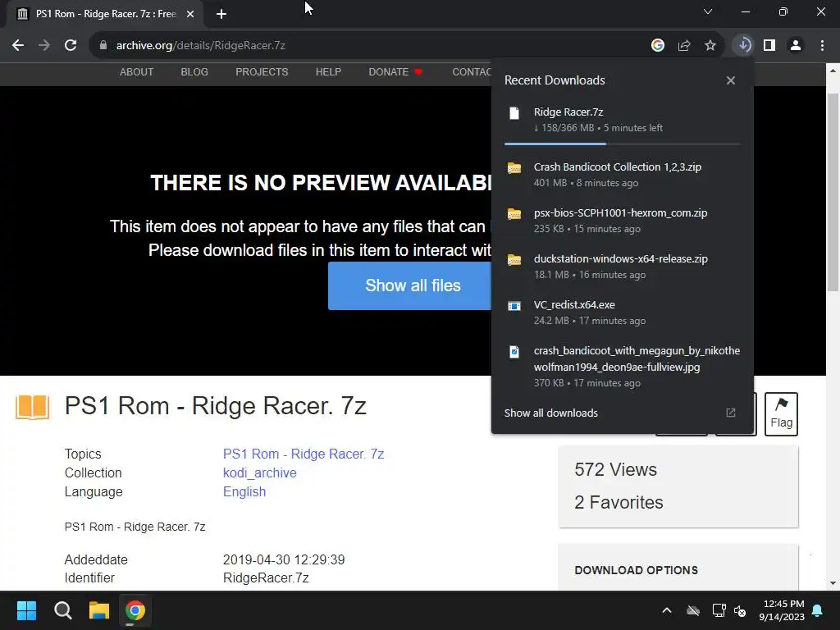This screenshot has width=840, height=630.
Task: Click the muted volume tray icon
Action: pyautogui.click(x=741, y=610)
